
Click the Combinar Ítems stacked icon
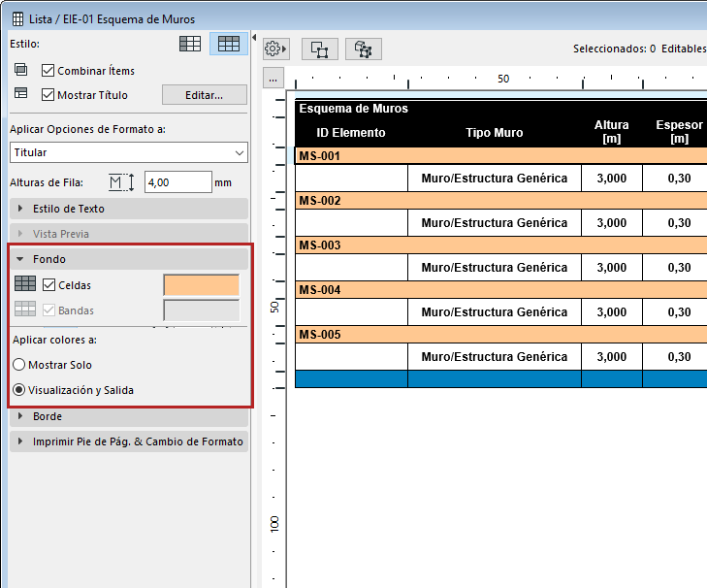(x=20, y=70)
